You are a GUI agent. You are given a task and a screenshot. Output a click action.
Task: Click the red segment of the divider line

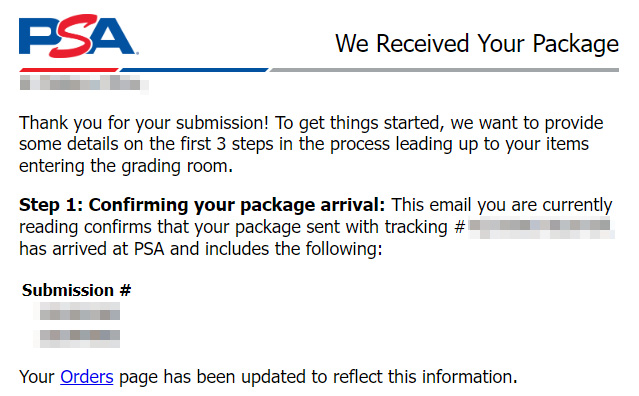pyautogui.click(x=69, y=70)
